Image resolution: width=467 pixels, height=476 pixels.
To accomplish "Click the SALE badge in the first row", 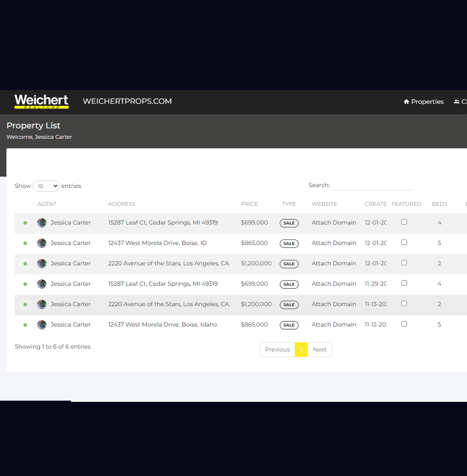I will point(289,223).
